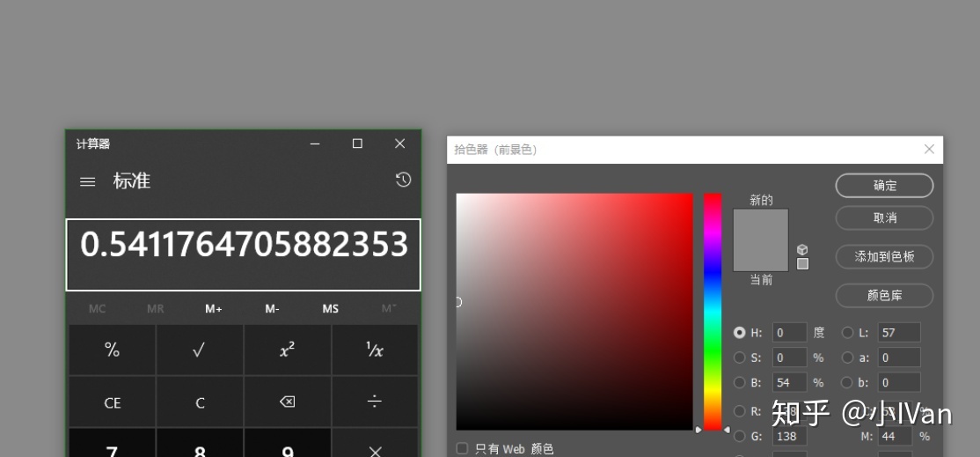980x457 pixels.
Task: Click the multiplication × key
Action: click(375, 443)
